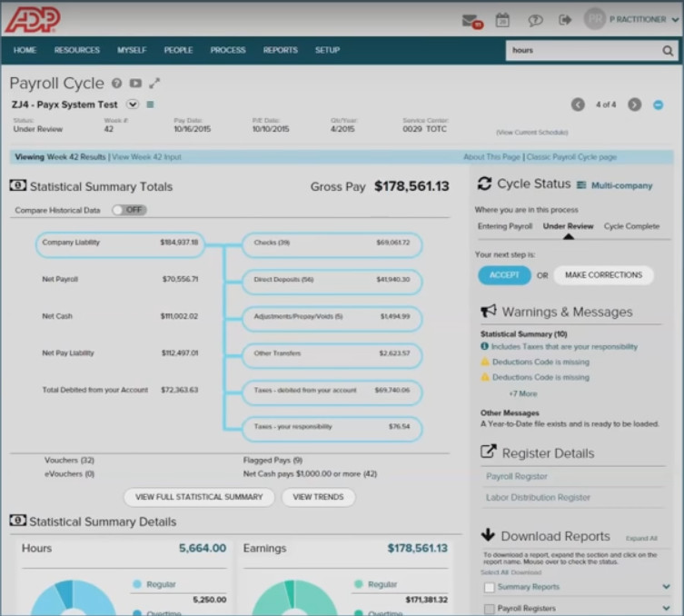Select the Other Transfers pill
This screenshot has width=684, height=616.
coord(332,355)
